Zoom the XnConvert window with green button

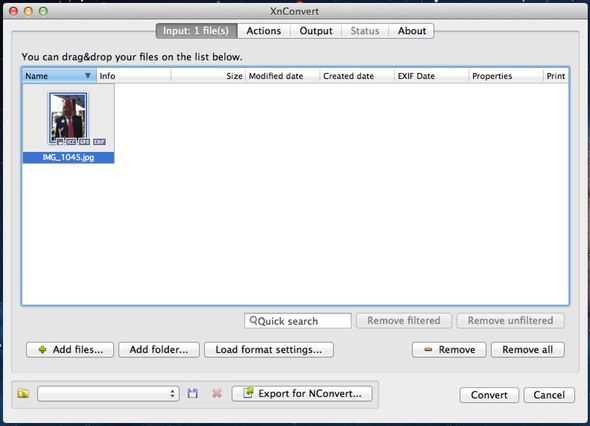click(x=43, y=11)
